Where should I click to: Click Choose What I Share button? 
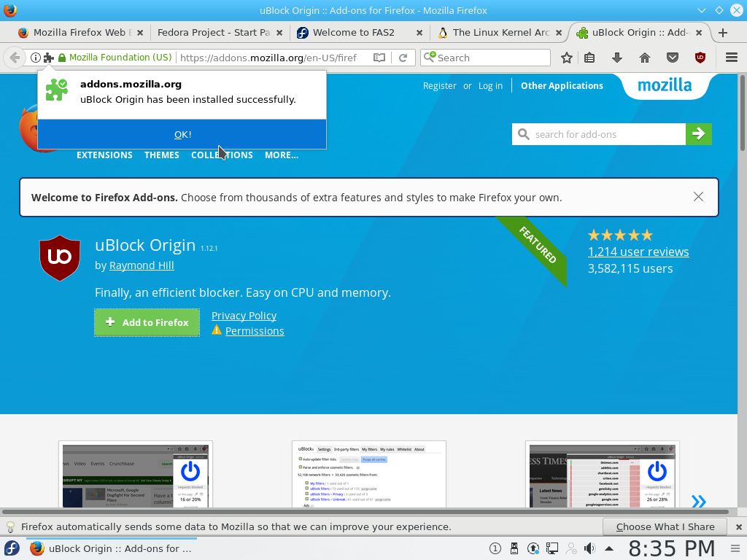point(665,526)
